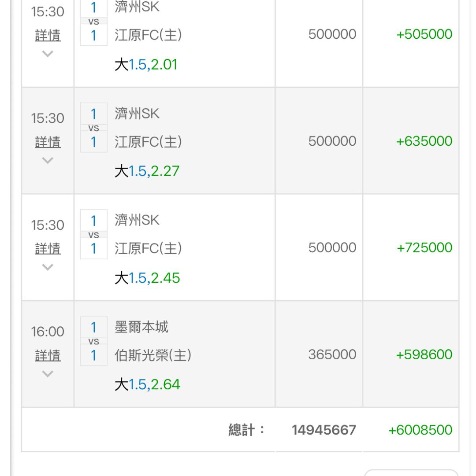
Task: Click the +725000 winnings value
Action: (x=424, y=248)
